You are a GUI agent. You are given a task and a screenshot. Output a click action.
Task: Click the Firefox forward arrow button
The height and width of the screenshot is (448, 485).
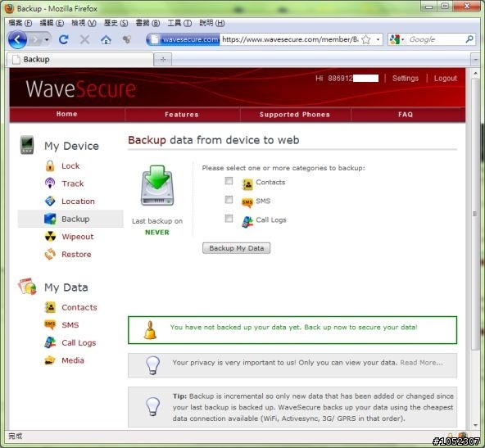35,39
